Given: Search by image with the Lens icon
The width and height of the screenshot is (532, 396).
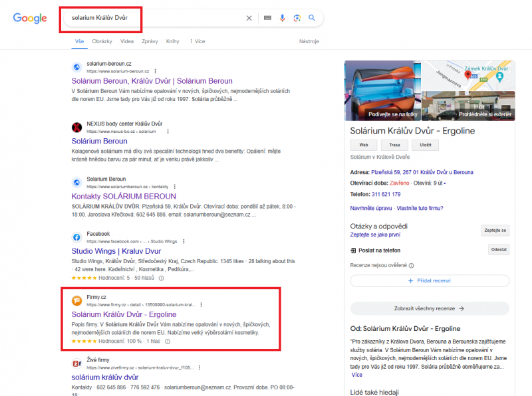Looking at the screenshot, I should (297, 18).
